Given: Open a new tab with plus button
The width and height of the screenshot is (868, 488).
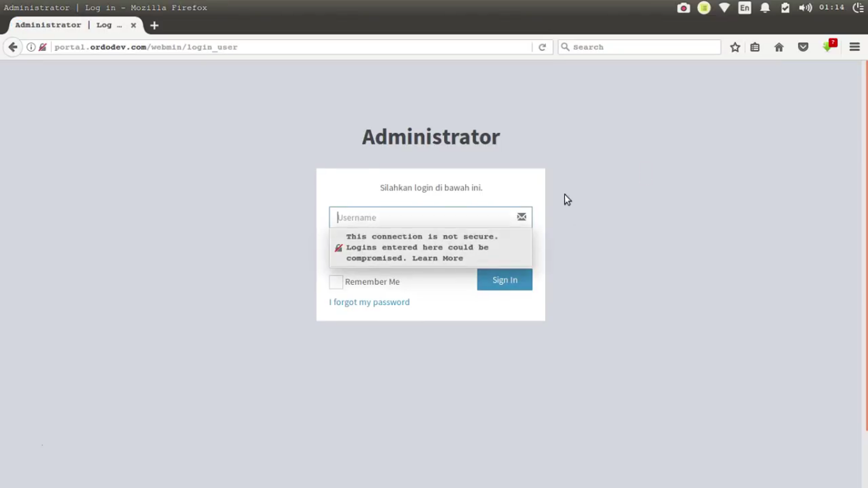Looking at the screenshot, I should point(154,25).
